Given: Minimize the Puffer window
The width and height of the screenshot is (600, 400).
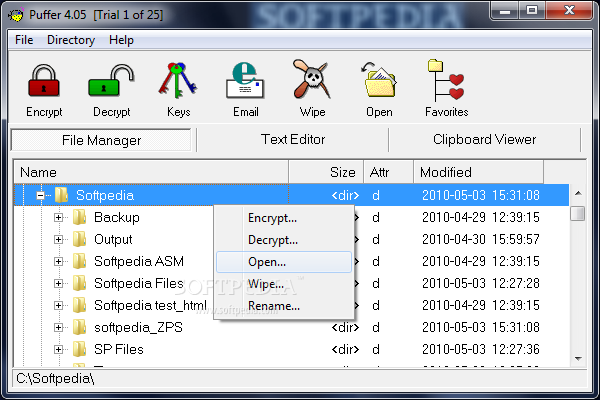Looking at the screenshot, I should click(504, 11).
